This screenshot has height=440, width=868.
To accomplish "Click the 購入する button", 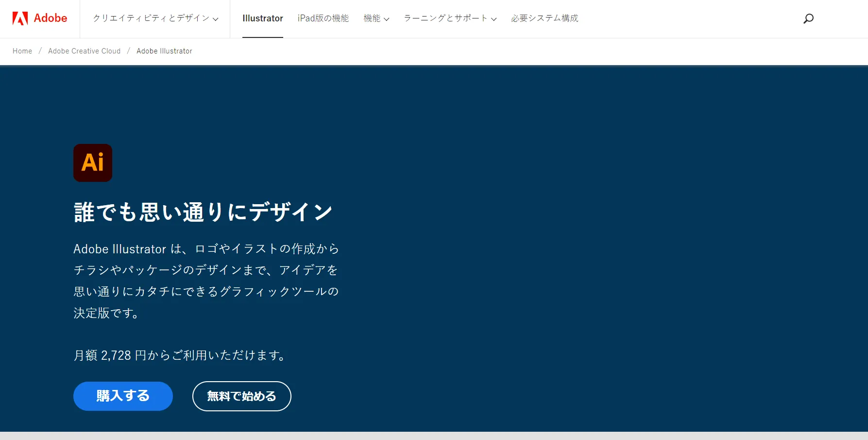I will pos(123,396).
